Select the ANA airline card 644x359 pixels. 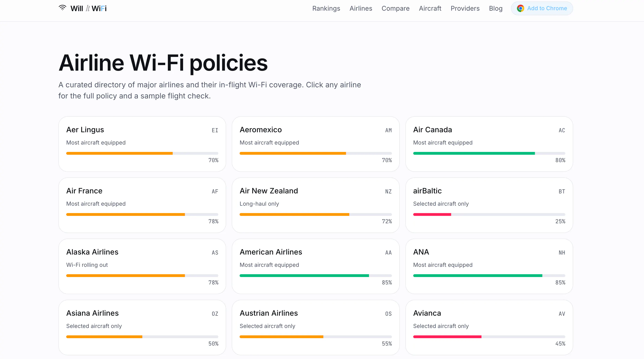[489, 266]
